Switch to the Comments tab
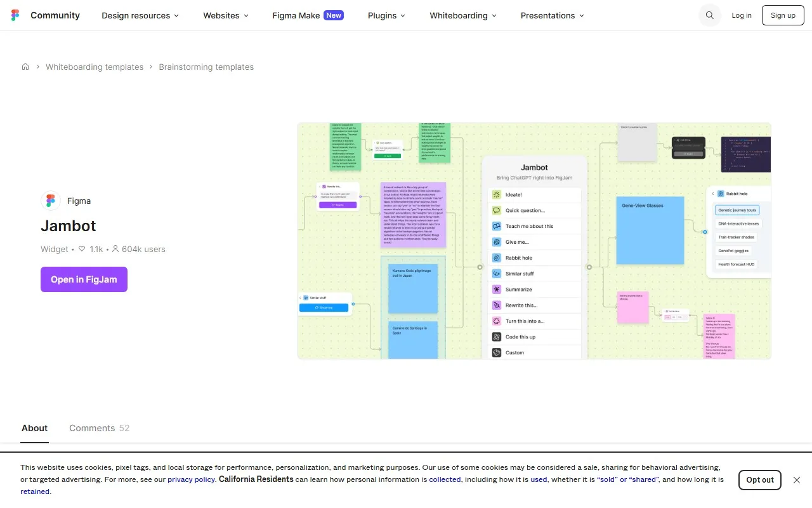Image resolution: width=812 pixels, height=508 pixels. tap(99, 428)
